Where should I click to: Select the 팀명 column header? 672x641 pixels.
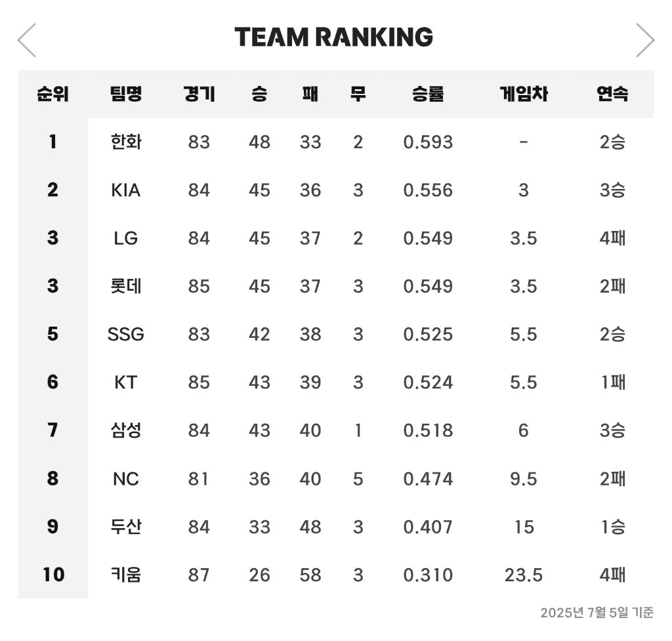[x=125, y=94]
